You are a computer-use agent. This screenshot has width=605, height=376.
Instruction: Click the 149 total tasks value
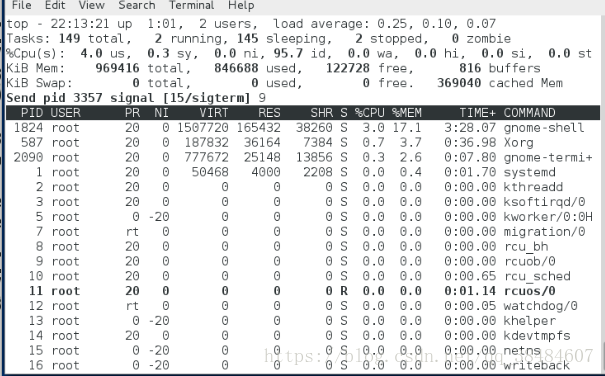[69, 39]
